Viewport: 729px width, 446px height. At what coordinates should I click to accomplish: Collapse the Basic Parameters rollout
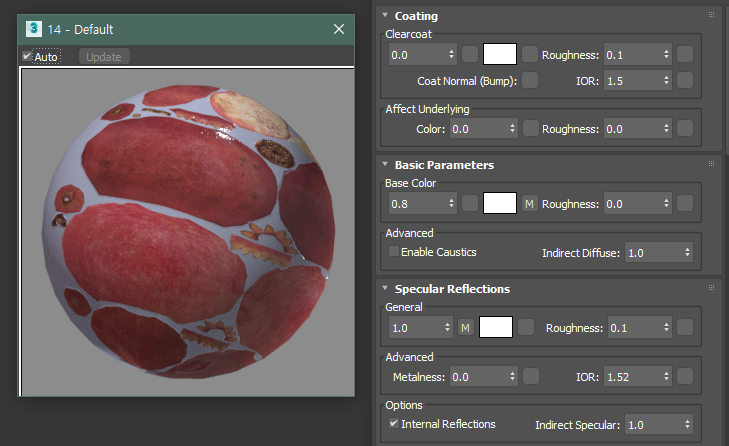(385, 165)
